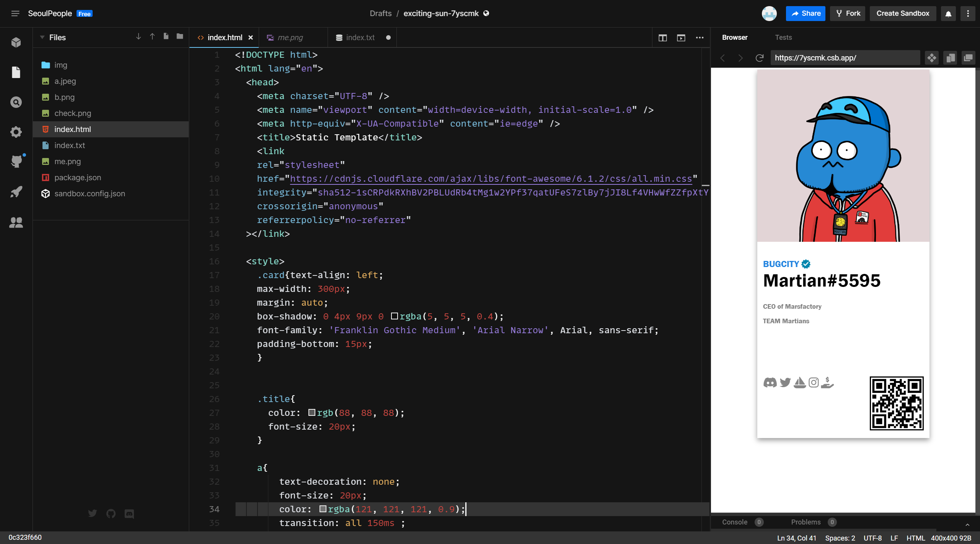Click the Fork button
Image resolution: width=980 pixels, height=544 pixels.
point(848,13)
